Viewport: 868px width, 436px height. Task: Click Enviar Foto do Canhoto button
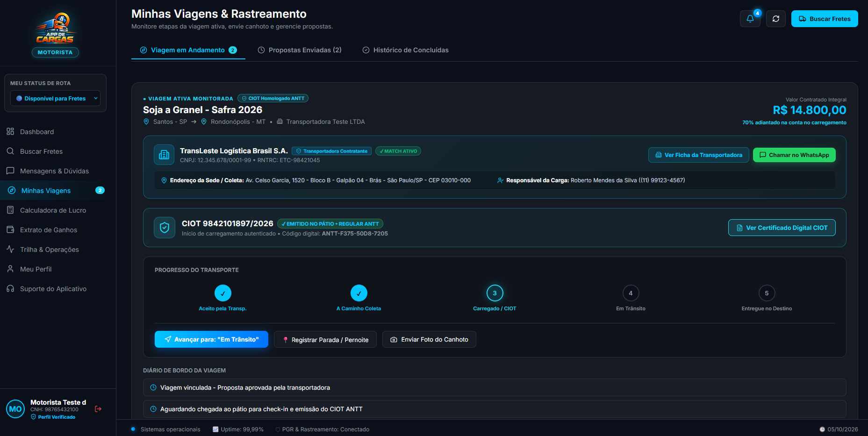429,339
